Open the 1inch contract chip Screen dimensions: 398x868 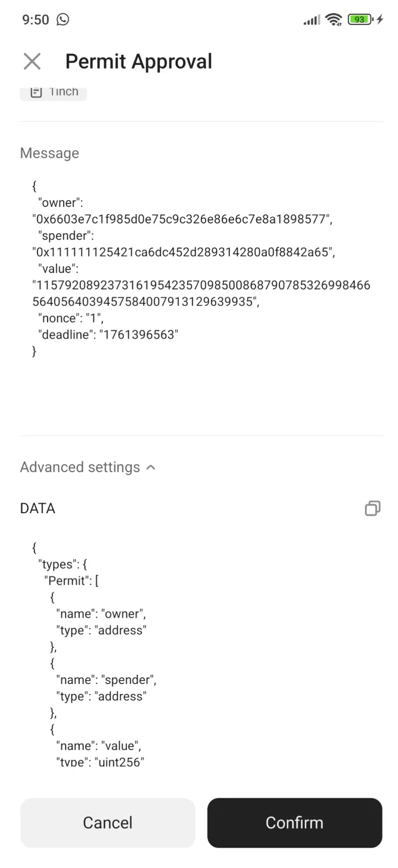pyautogui.click(x=53, y=91)
